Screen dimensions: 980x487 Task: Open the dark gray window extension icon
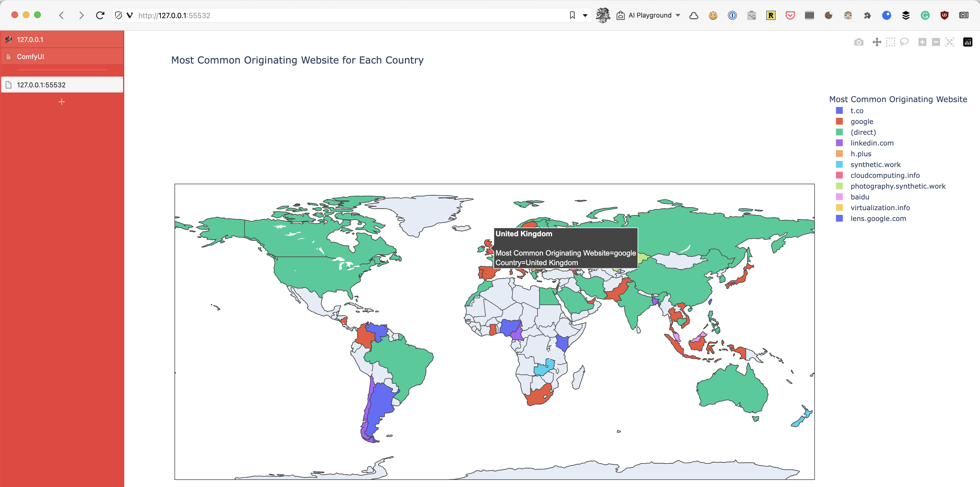tap(809, 15)
